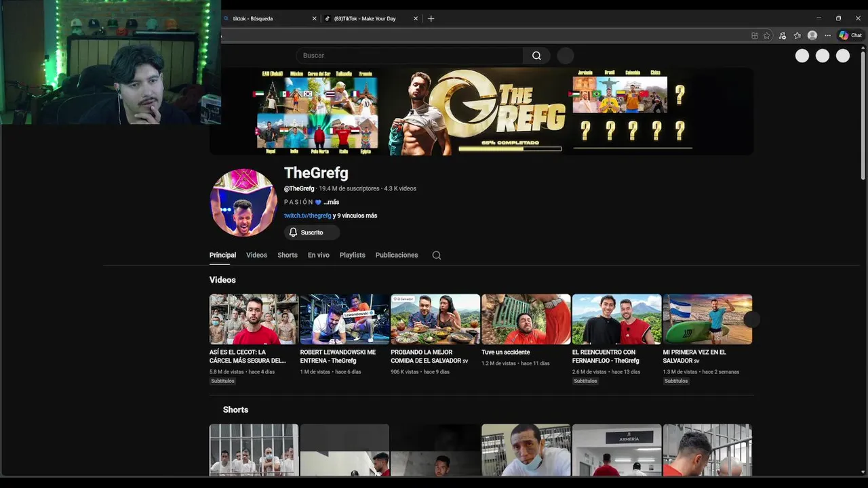Open the Videos channel tab

tap(256, 255)
